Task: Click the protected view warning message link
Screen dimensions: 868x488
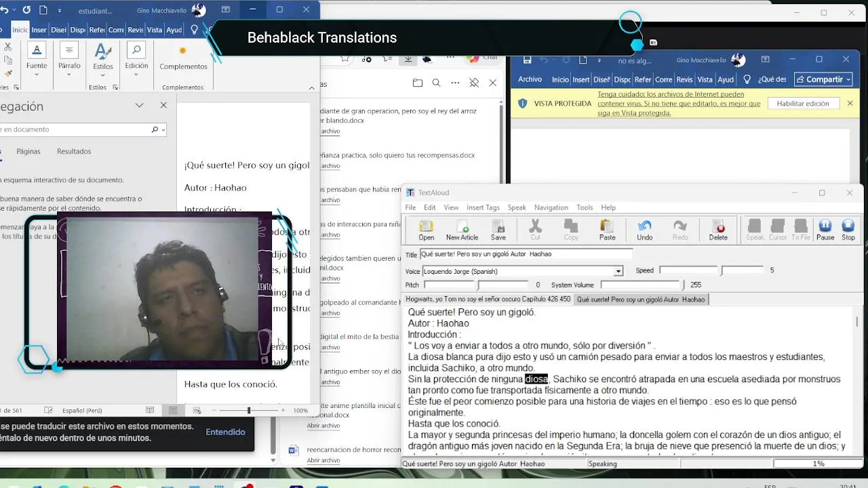Action: click(679, 104)
